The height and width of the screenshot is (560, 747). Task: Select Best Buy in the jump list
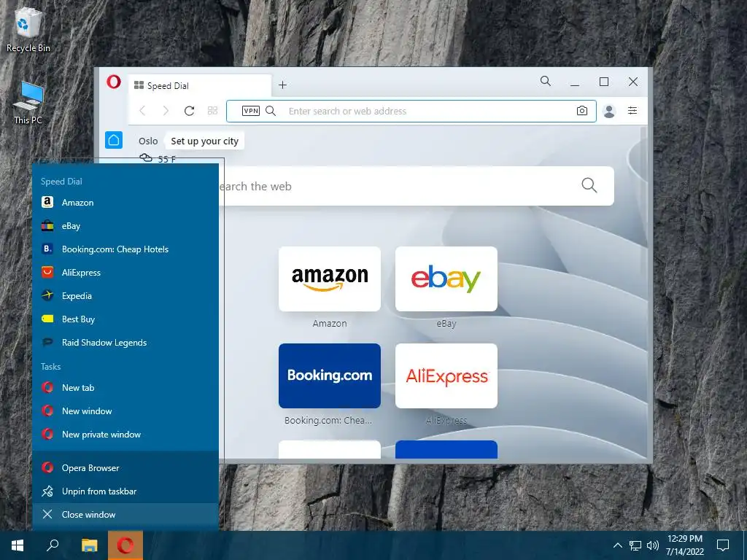pyautogui.click(x=125, y=319)
